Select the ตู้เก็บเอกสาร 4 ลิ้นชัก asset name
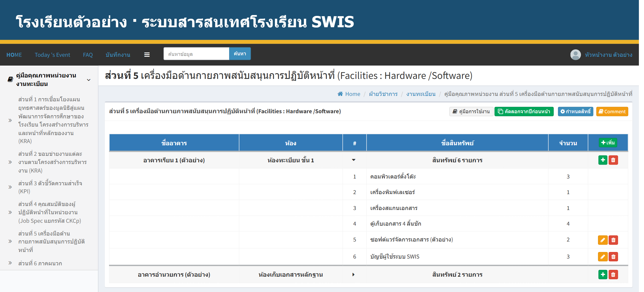The height and width of the screenshot is (292, 644). (x=396, y=224)
